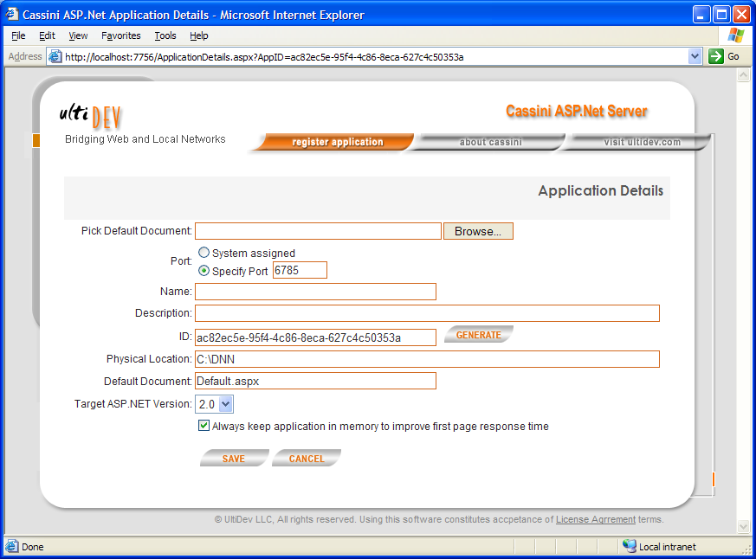Select the Specify Port radio button
Screen dimensions: 756x559
point(204,271)
